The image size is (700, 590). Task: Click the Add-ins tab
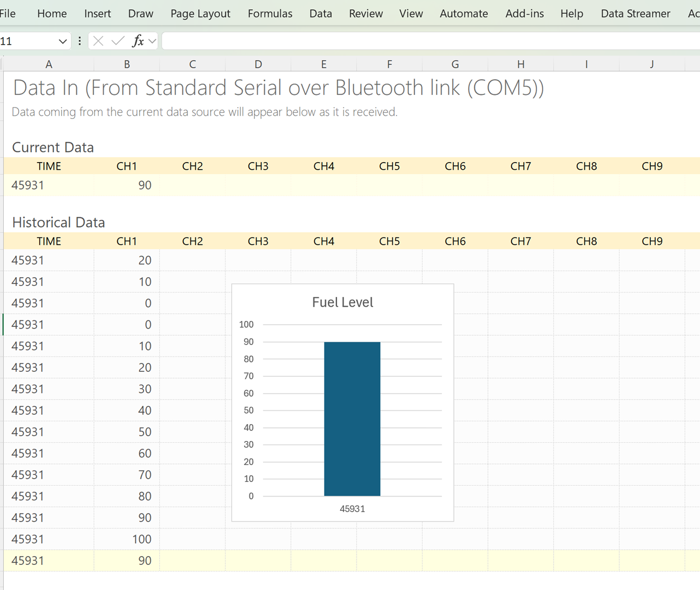[524, 14]
